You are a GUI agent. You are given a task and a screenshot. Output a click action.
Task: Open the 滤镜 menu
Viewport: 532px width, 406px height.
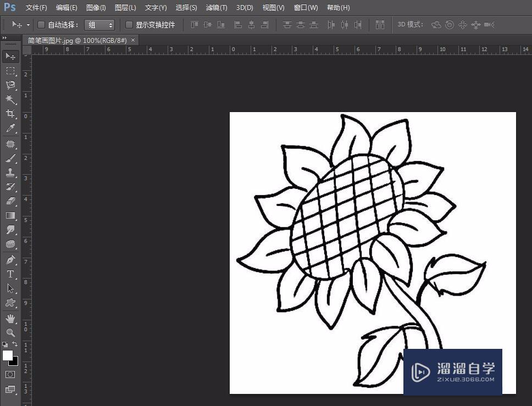(216, 7)
